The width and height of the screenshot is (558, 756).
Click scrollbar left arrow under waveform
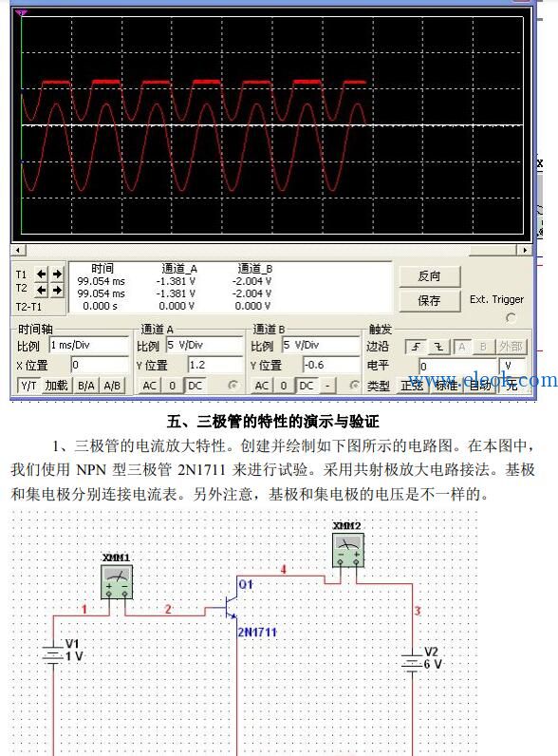[x=18, y=250]
